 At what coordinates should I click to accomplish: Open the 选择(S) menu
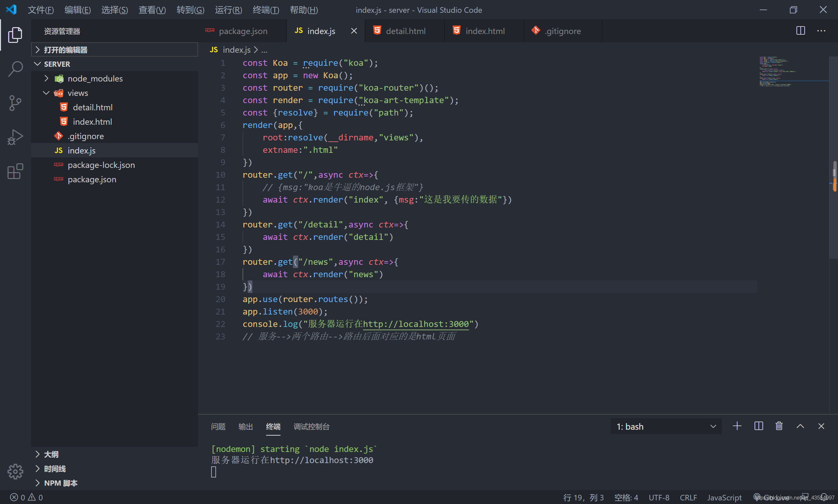click(115, 10)
